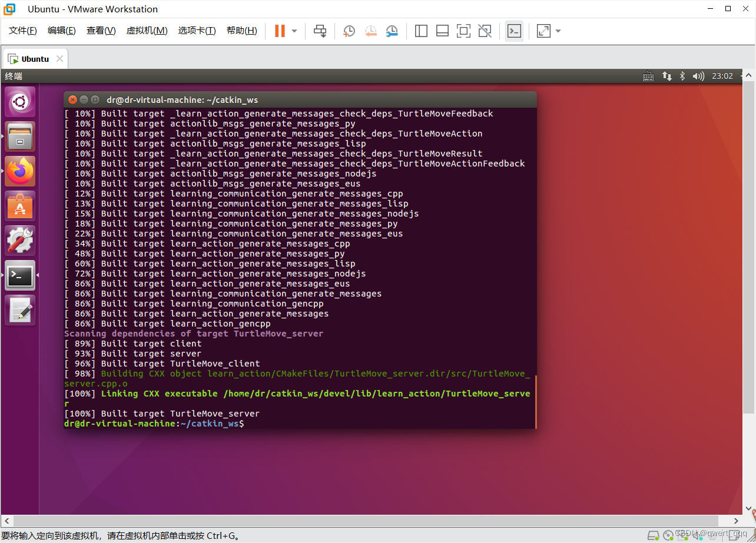Click "[ 89%] Built target client" line
The width and height of the screenshot is (756, 543).
tap(133, 344)
